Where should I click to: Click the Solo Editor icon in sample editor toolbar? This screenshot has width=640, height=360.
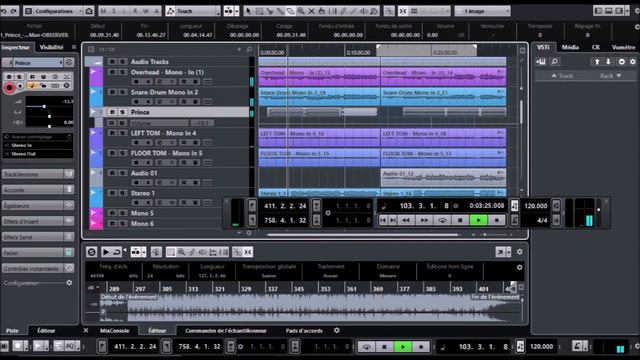[x=91, y=252]
